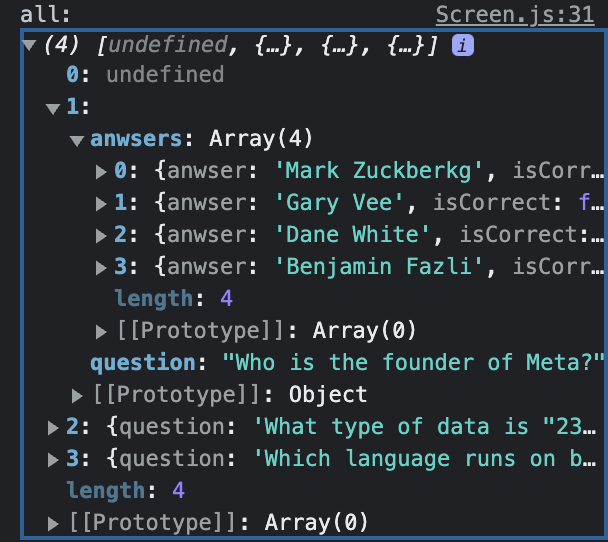Select the '0: undefined' entry

(x=145, y=74)
